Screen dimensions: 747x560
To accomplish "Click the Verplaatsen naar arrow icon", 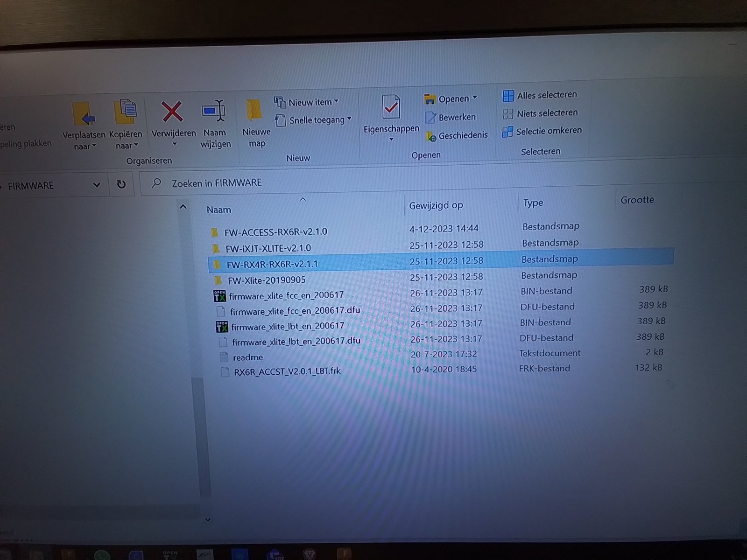I will click(x=84, y=114).
